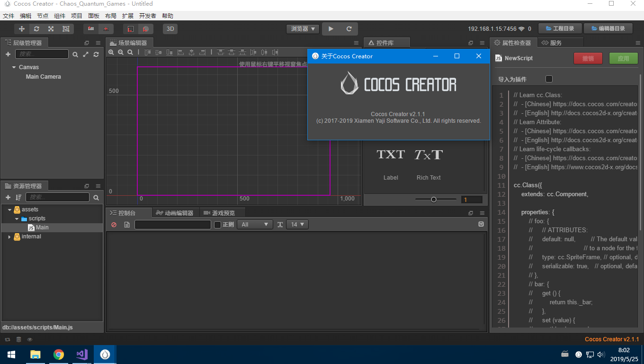The width and height of the screenshot is (644, 364).
Task: Select the Label widget
Action: click(x=391, y=163)
